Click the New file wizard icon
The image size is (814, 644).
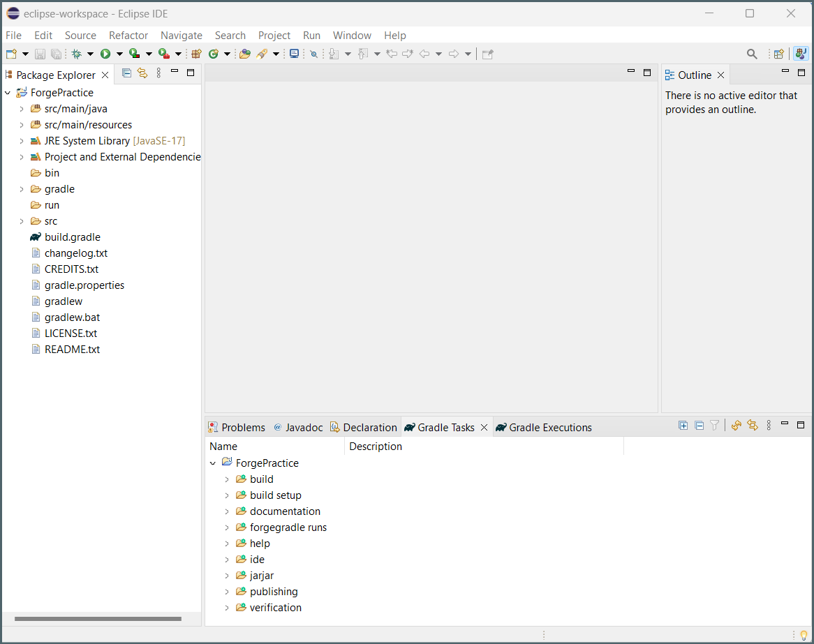11,54
